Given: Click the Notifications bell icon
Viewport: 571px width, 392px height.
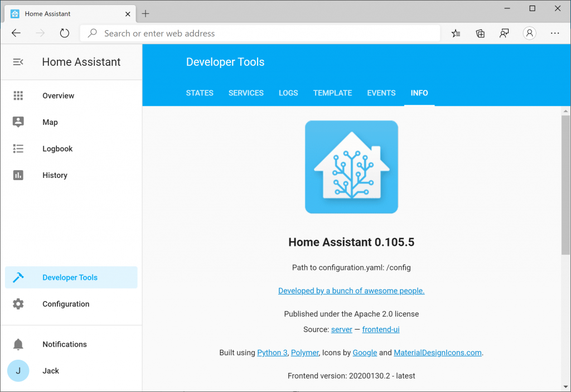Looking at the screenshot, I should [18, 344].
